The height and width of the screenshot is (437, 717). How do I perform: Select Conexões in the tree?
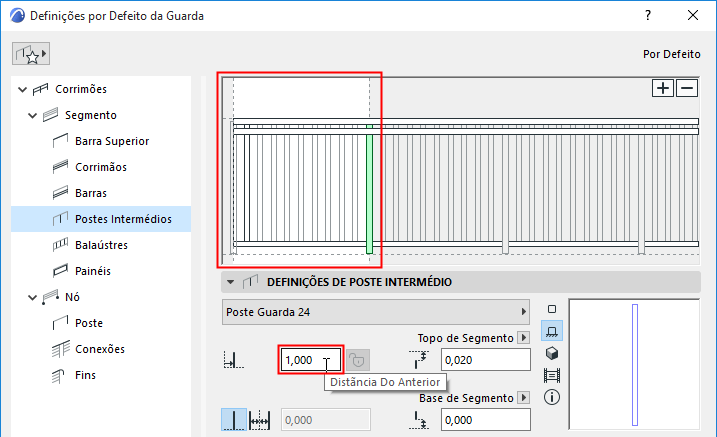100,349
